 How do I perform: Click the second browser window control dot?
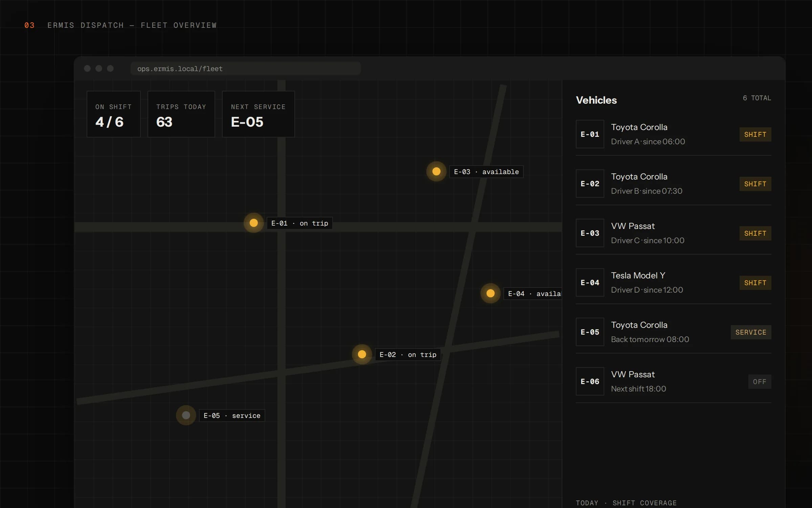99,68
